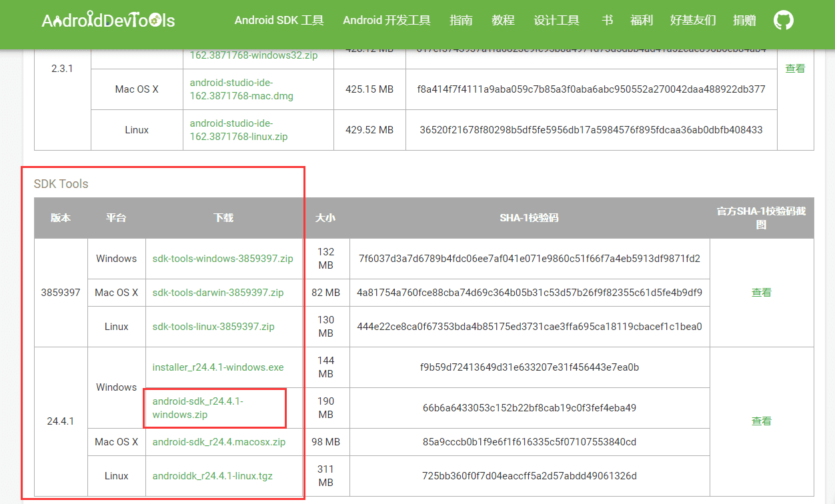Select SHA-1 hash 66b6a6433053c152b22bf8cab19c0f3fef4eba49

coord(530,408)
